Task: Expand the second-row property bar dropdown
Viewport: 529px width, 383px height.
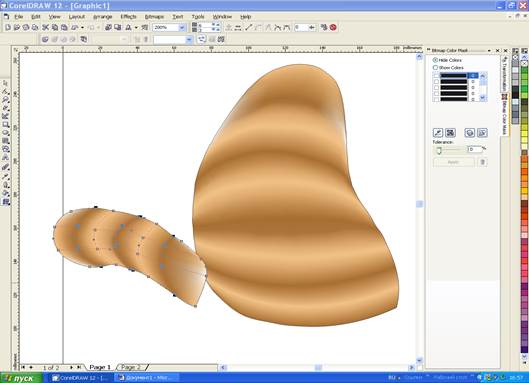Action: tap(189, 39)
